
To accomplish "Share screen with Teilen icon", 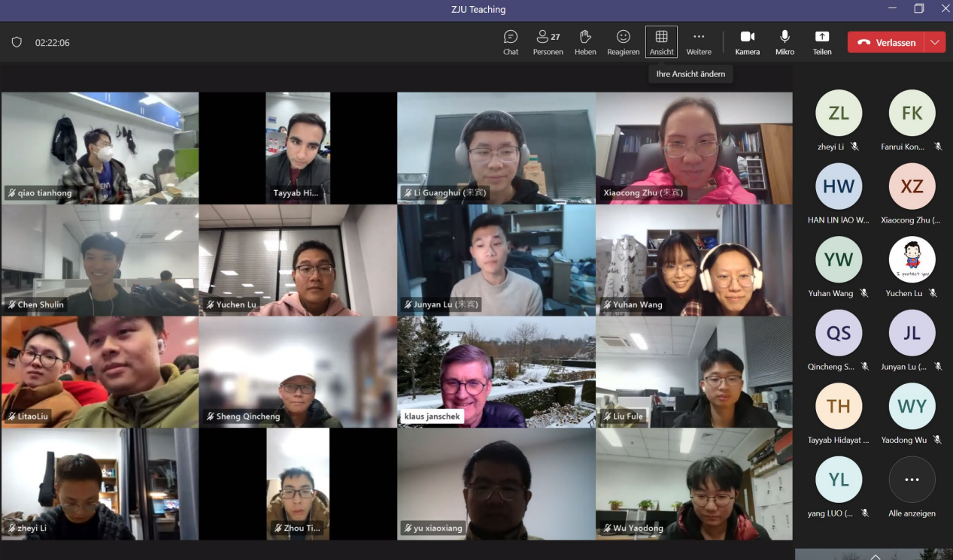I will click(x=822, y=42).
